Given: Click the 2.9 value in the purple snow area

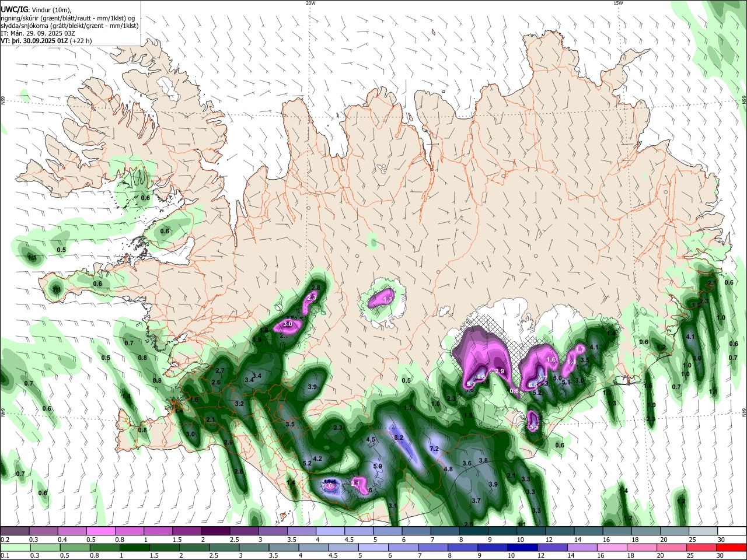Looking at the screenshot, I should [500, 371].
